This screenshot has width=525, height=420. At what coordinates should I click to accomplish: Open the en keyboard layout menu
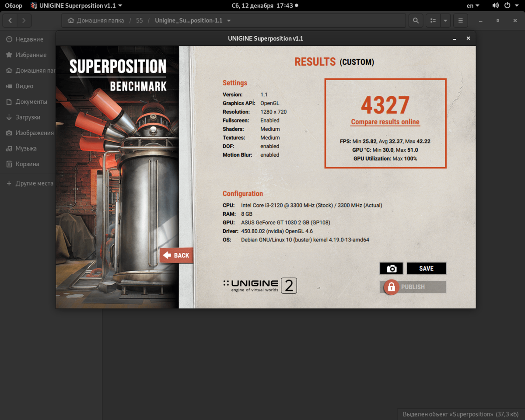(473, 6)
